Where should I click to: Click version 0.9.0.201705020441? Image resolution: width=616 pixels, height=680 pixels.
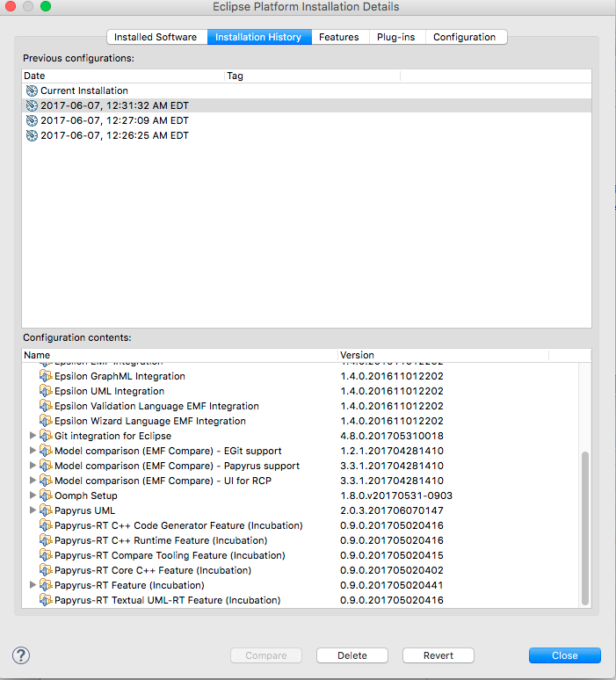[x=392, y=585]
